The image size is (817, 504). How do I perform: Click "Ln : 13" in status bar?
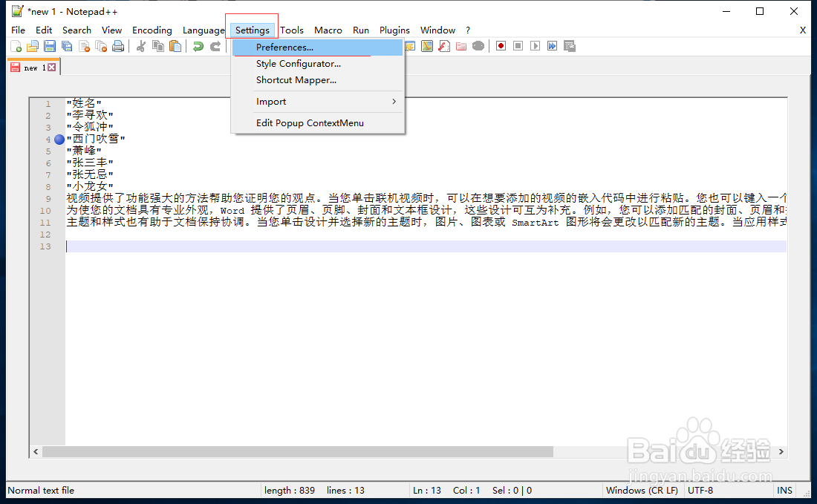(427, 491)
